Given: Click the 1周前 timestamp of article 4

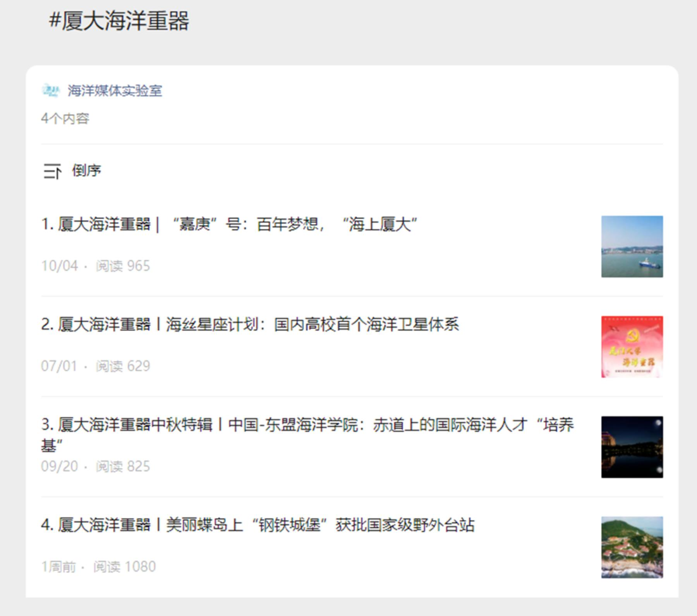Looking at the screenshot, I should (x=58, y=567).
